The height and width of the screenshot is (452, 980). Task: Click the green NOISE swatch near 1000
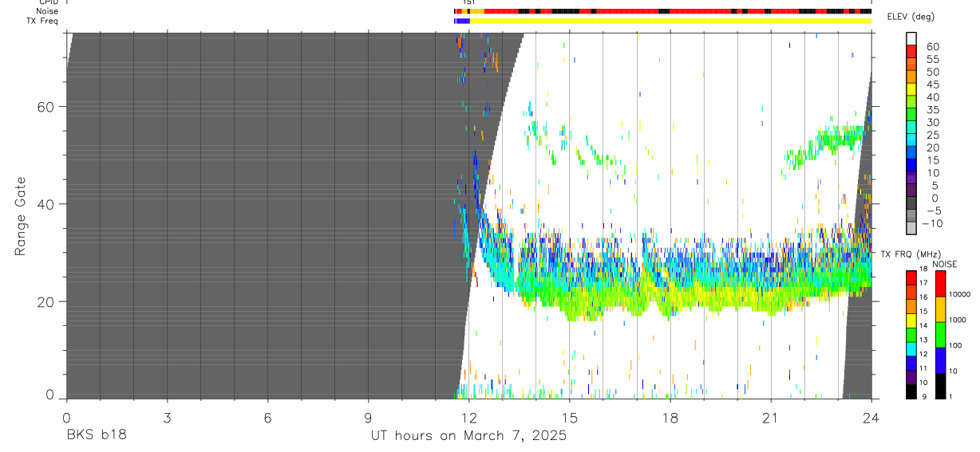pos(940,335)
